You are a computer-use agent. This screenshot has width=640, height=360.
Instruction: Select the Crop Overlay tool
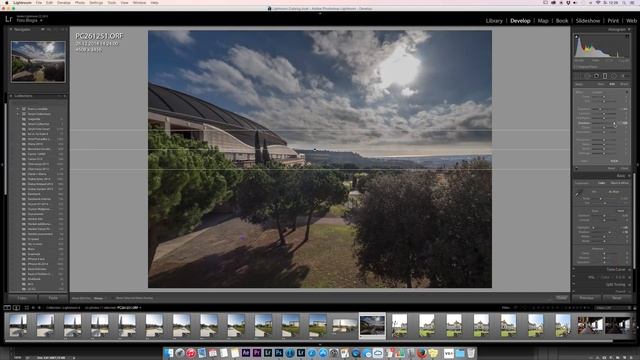coord(579,76)
